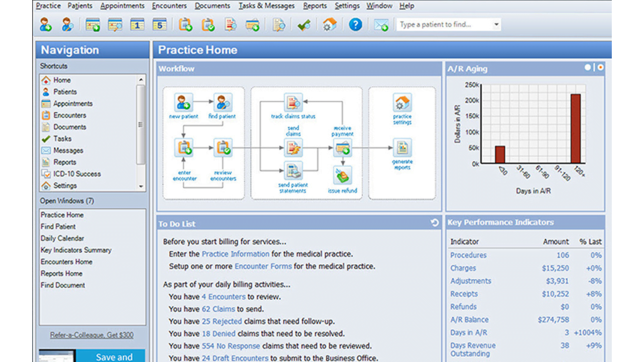Click the enter encounter workflow icon
The image size is (644, 362).
pos(184,148)
